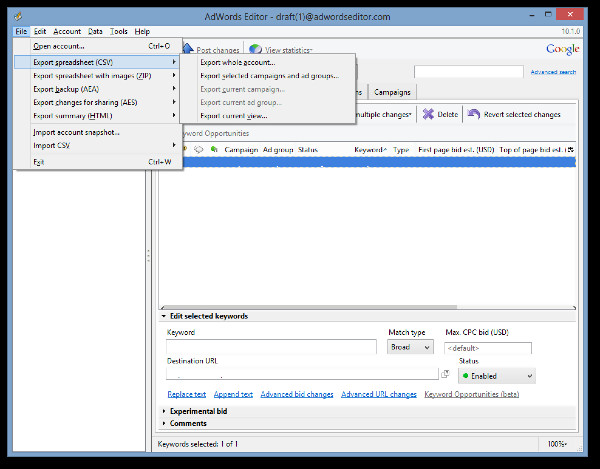Click the Advanced URL changes link

pyautogui.click(x=379, y=394)
